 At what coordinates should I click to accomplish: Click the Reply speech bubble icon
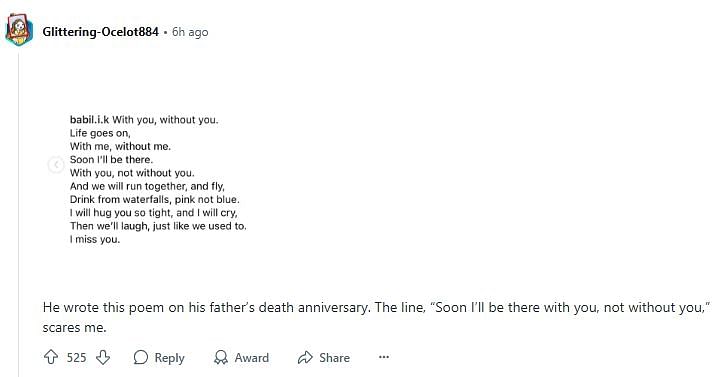pyautogui.click(x=141, y=357)
